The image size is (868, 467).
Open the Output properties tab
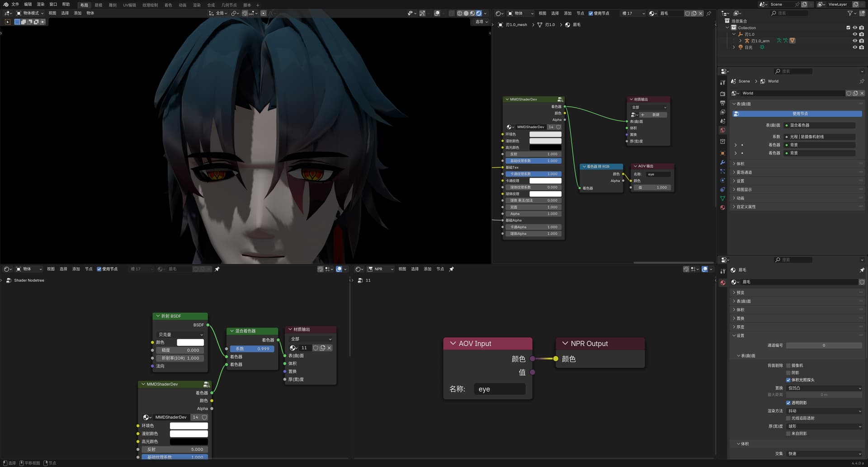(x=722, y=103)
